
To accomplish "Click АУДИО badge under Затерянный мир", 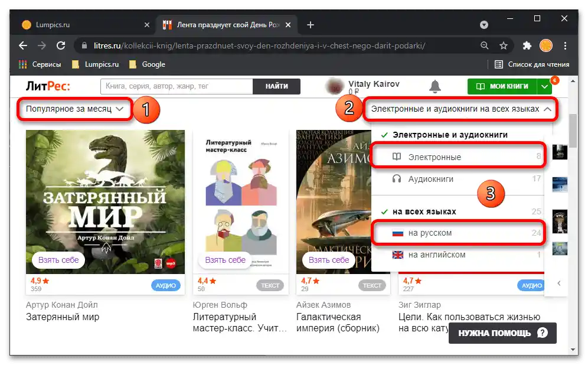I will click(166, 285).
